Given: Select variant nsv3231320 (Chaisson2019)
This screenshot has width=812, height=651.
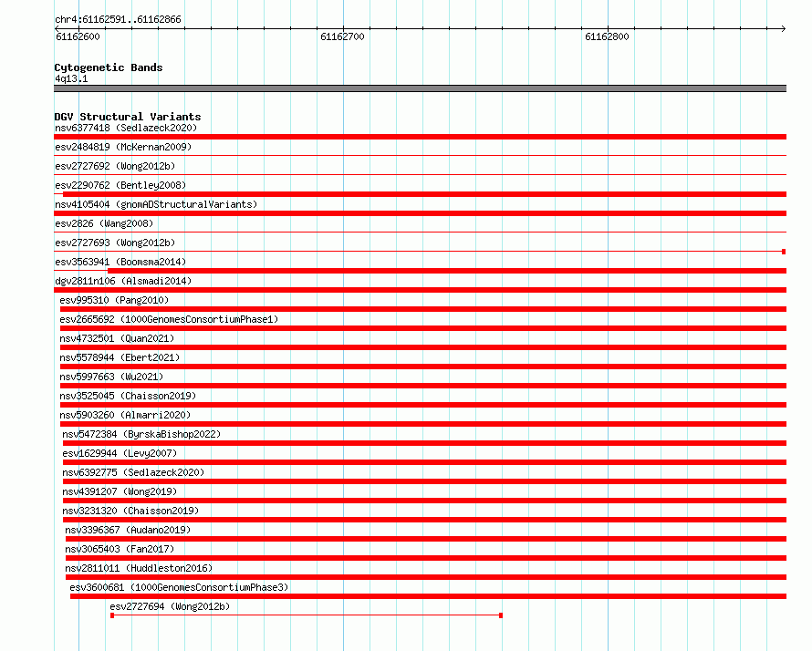Looking at the screenshot, I should pyautogui.click(x=130, y=511).
